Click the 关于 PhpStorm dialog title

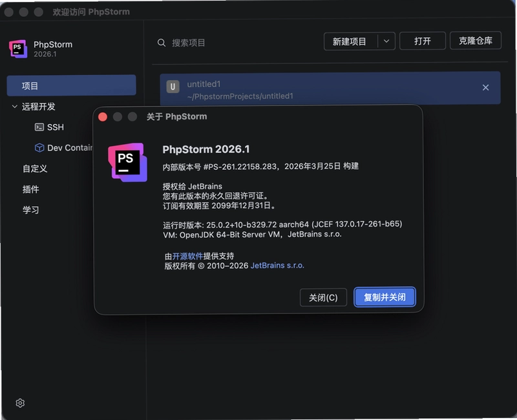[x=176, y=117]
